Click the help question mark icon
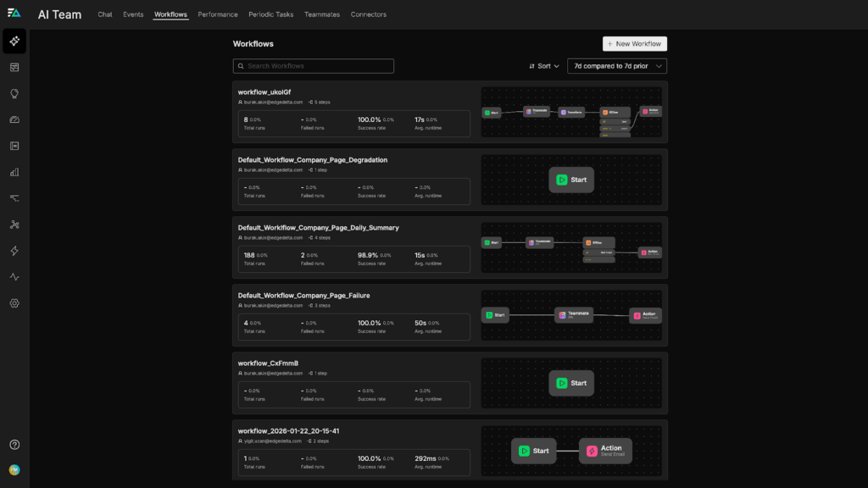 tap(14, 445)
